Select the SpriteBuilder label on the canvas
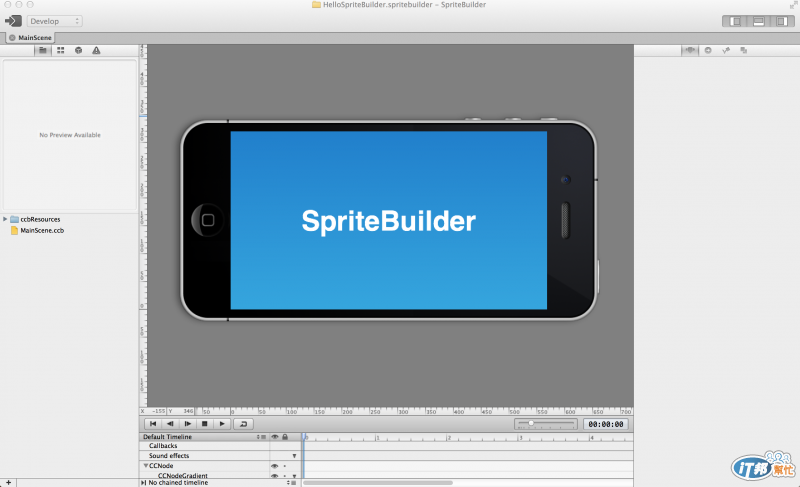This screenshot has height=487, width=800. pyautogui.click(x=388, y=221)
